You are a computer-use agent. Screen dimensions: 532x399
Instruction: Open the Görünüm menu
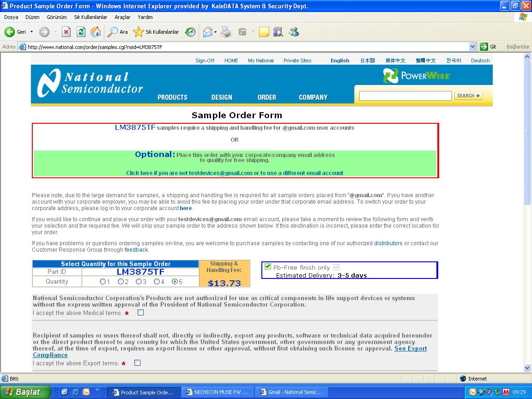(x=56, y=17)
